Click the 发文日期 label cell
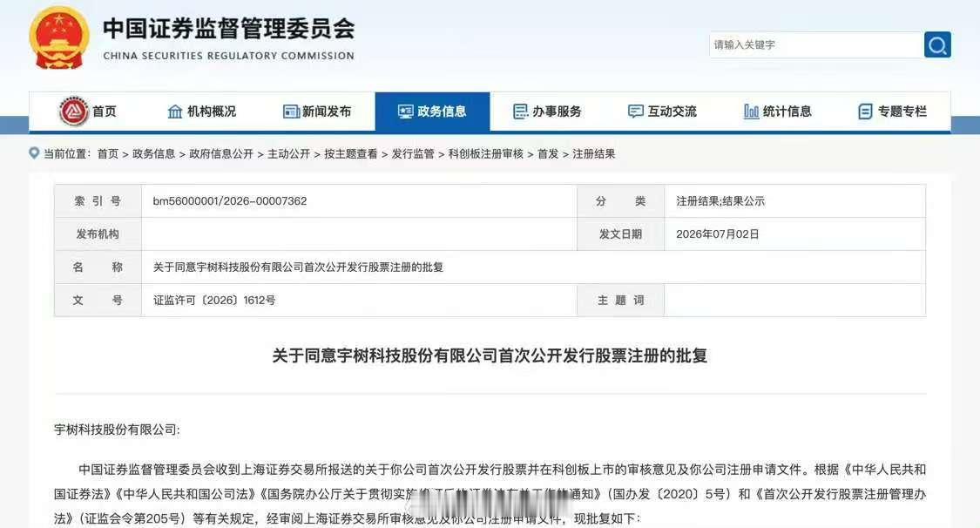The height and width of the screenshot is (528, 980). (x=620, y=234)
